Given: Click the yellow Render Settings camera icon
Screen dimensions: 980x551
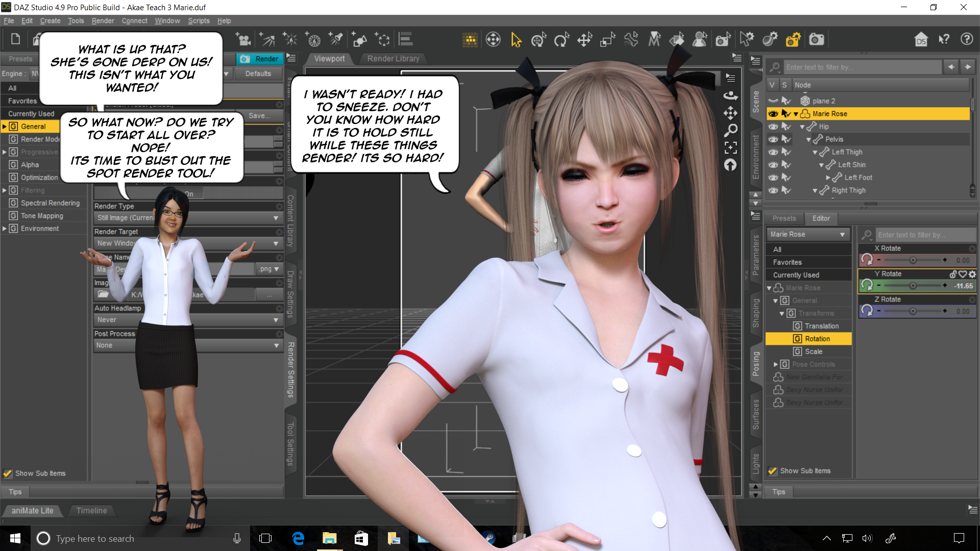Looking at the screenshot, I should (x=793, y=39).
